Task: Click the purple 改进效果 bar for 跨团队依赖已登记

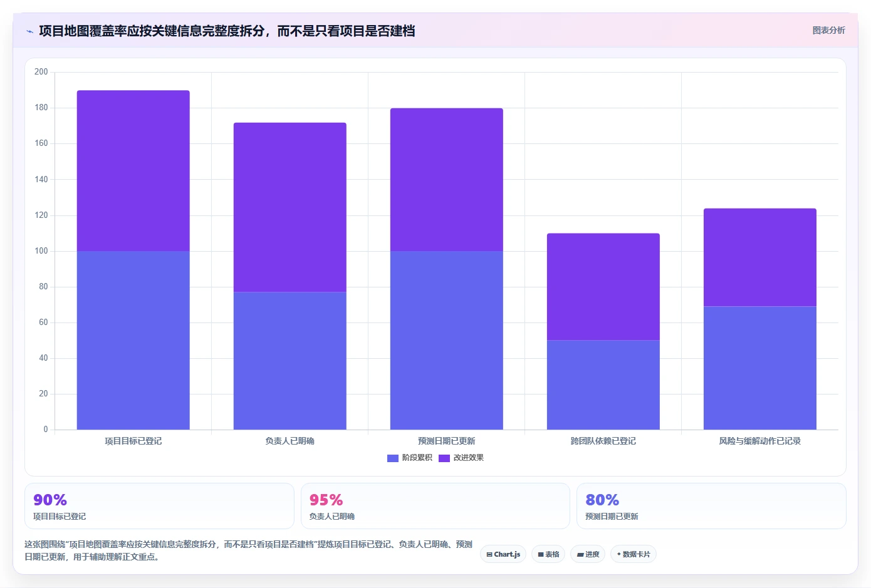Action: 603,287
